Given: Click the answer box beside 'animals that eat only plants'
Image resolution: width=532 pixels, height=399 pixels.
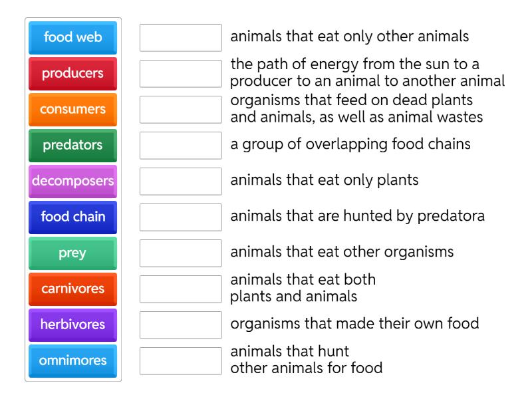Looking at the screenshot, I should tap(180, 182).
